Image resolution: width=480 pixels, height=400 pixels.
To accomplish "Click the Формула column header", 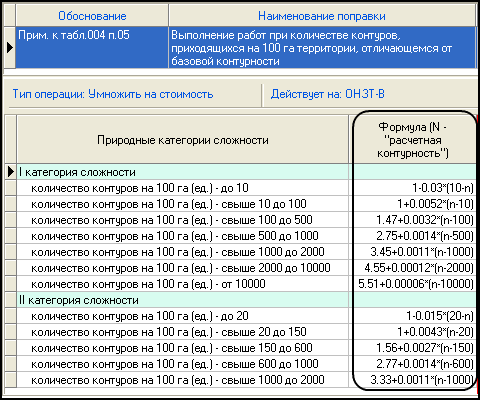I will click(413, 140).
